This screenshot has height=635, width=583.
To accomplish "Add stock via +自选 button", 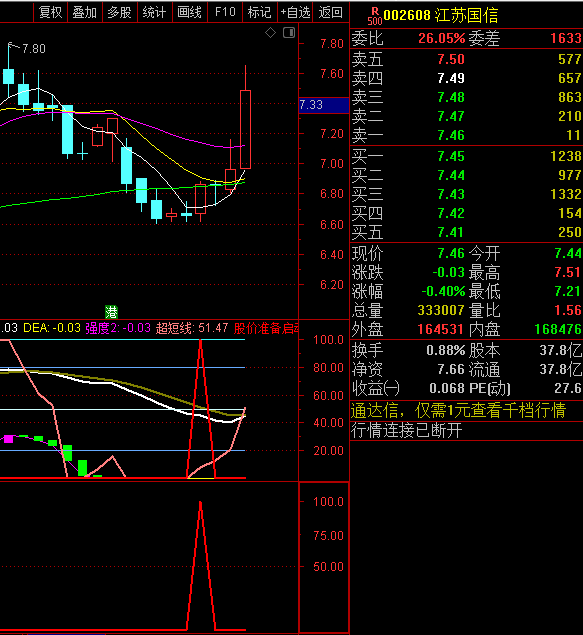I will pos(295,12).
